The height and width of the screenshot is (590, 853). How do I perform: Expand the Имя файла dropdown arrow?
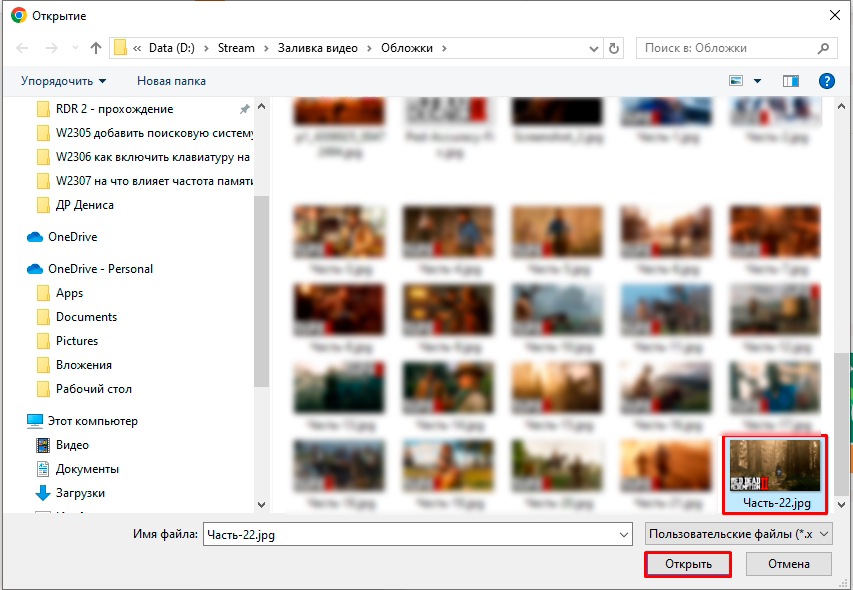[624, 535]
